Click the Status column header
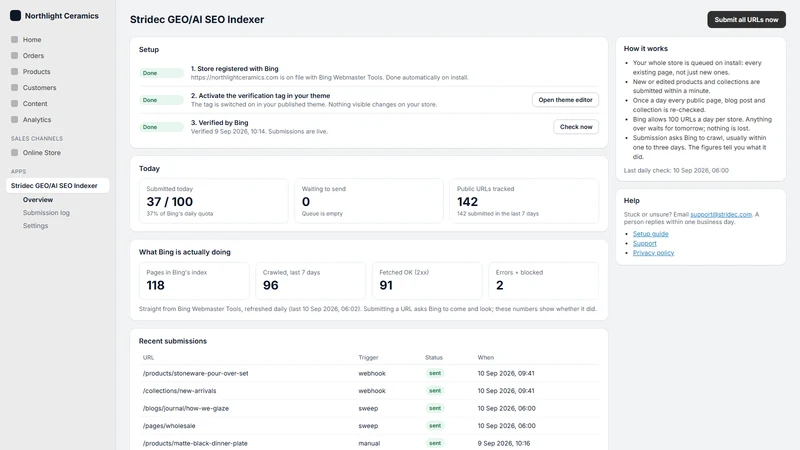The width and height of the screenshot is (800, 450). coord(434,358)
